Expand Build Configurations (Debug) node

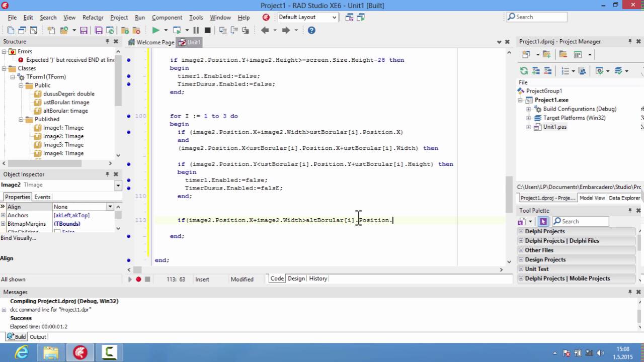528,109
